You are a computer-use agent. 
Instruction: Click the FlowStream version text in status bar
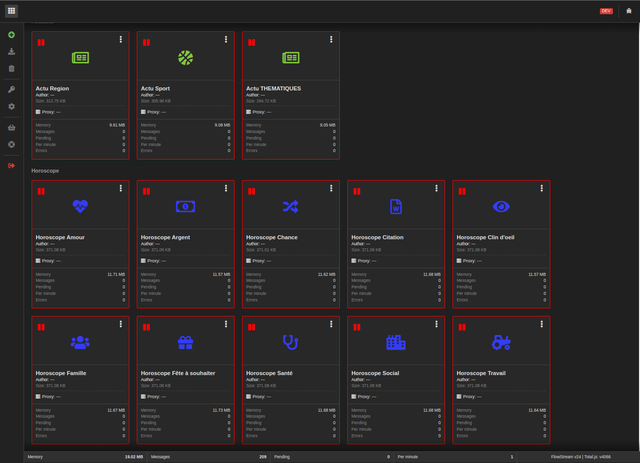tap(581, 457)
